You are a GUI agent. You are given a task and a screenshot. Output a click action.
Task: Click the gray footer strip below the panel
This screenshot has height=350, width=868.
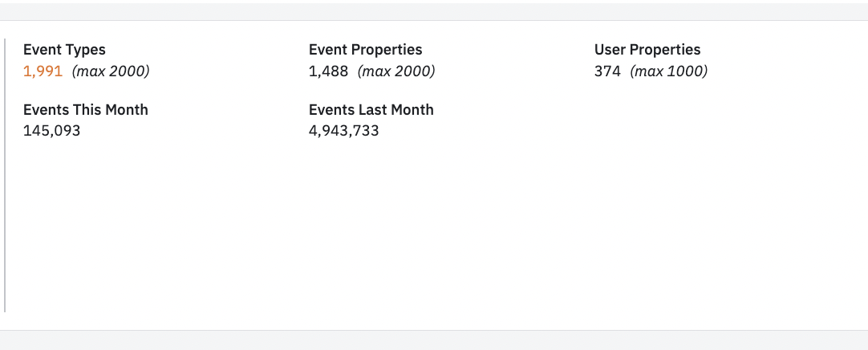pos(434,340)
